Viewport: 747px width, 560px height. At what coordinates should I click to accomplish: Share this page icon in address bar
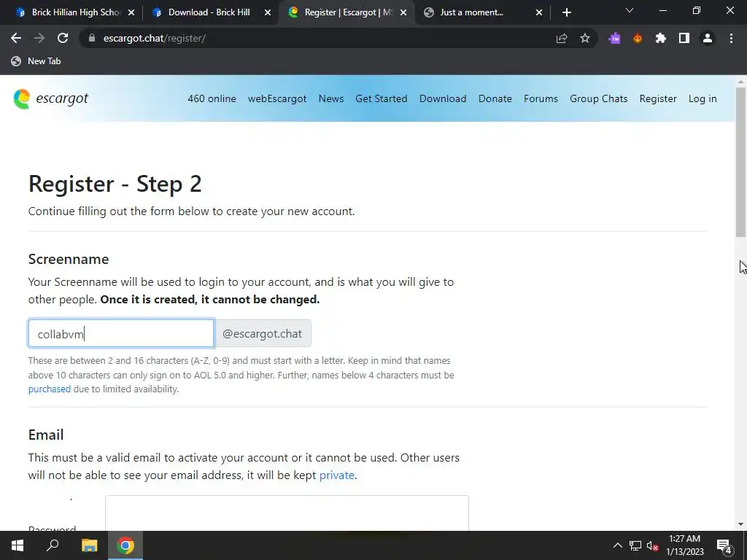coord(562,38)
